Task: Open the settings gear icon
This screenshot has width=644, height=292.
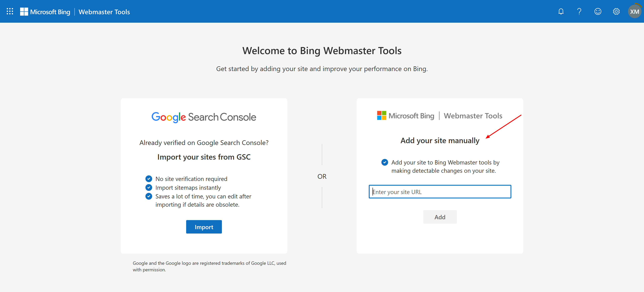Action: coord(616,12)
